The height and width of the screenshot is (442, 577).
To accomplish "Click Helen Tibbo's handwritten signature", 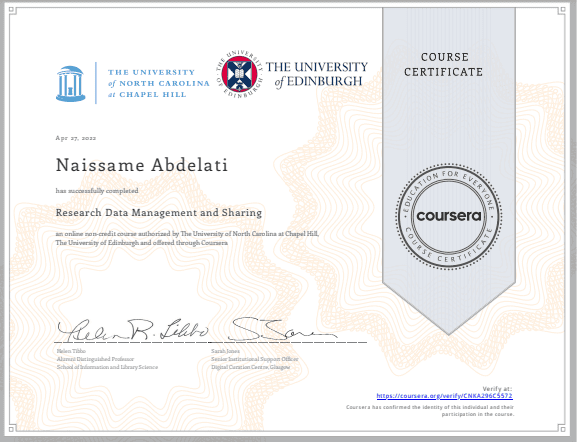I will point(133,330).
